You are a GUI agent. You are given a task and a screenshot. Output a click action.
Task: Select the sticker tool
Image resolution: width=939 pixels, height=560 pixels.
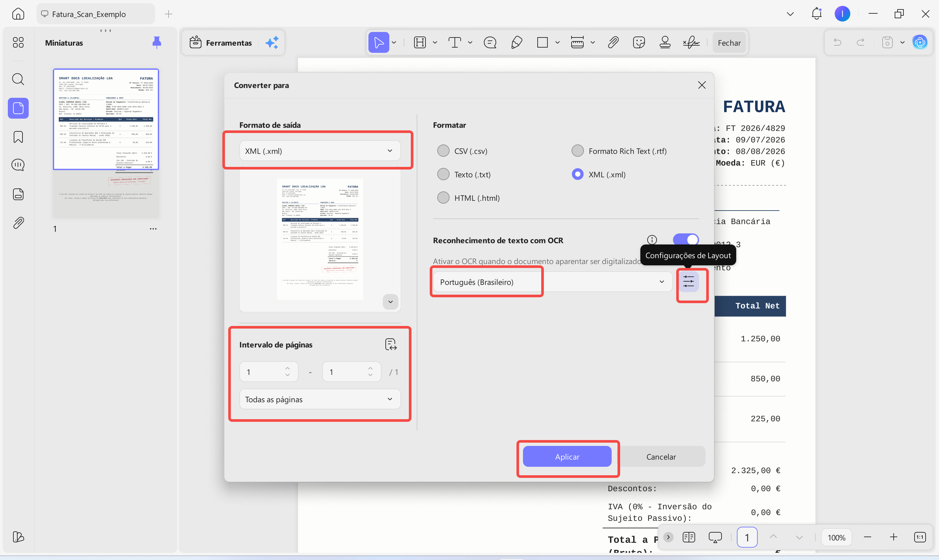[x=639, y=42]
